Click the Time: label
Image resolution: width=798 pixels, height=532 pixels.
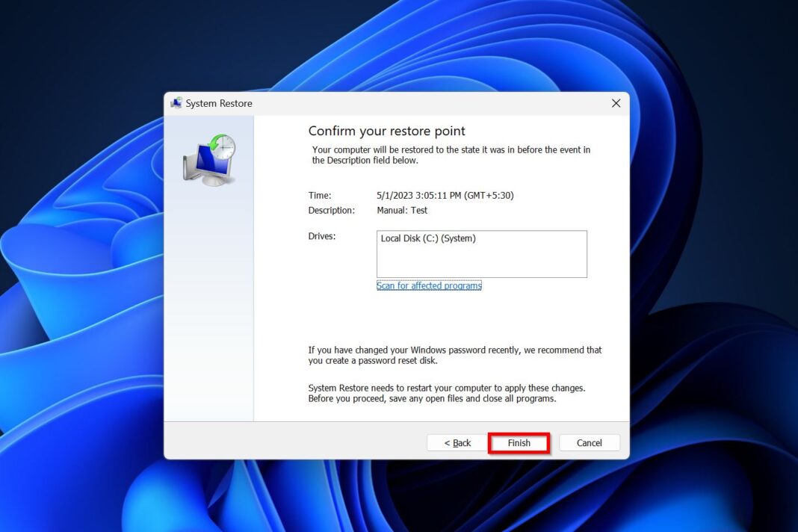point(320,195)
